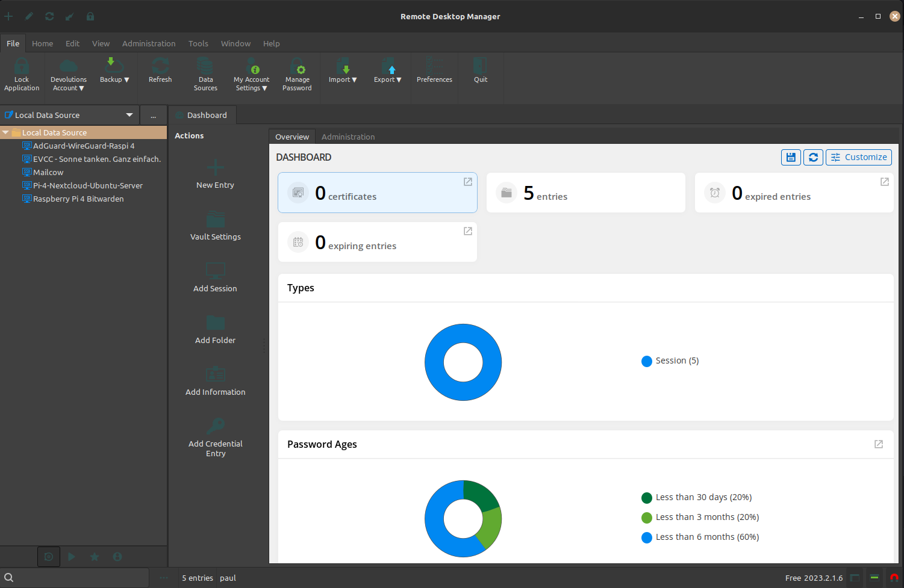This screenshot has height=588, width=904.
Task: Select the Mailcow entry in tree
Action: (x=48, y=172)
